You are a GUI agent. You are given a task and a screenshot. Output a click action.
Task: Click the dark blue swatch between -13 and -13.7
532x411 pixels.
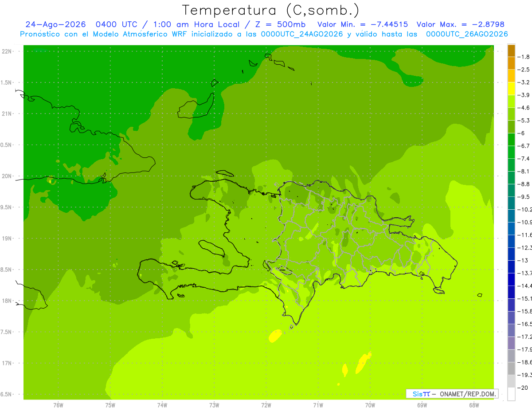[511, 267]
